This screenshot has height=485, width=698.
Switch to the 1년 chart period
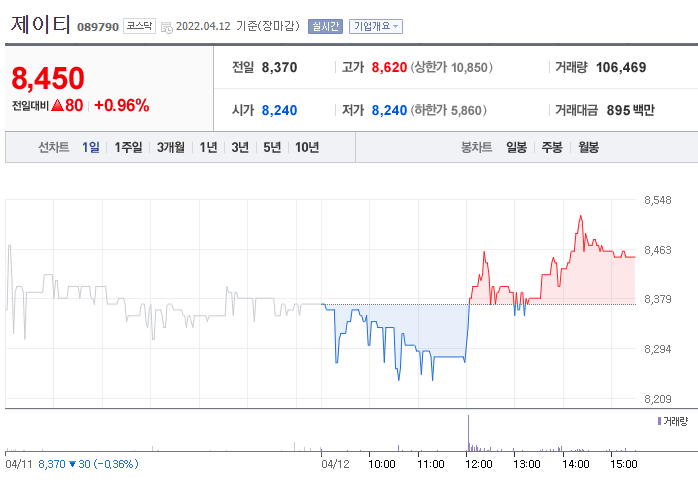[208, 147]
